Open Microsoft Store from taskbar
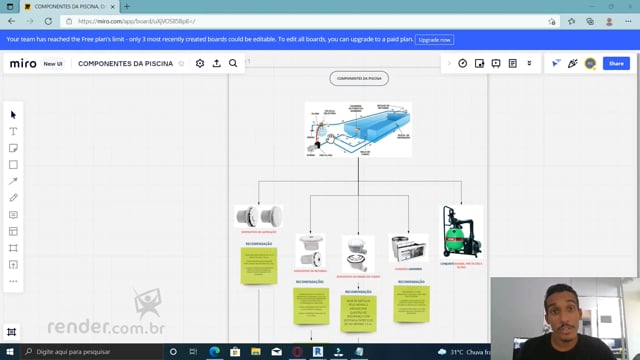The height and width of the screenshot is (360, 640). [x=235, y=352]
